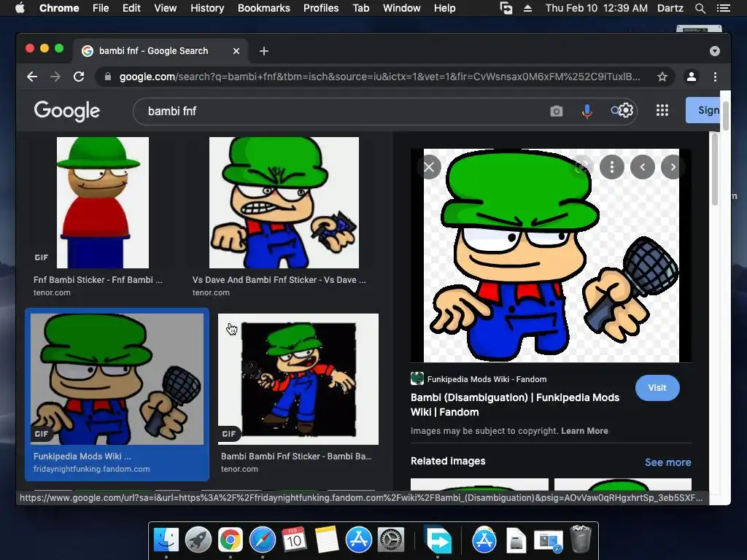The image size is (747, 560).
Task: Open the Edit menu
Action: (131, 8)
